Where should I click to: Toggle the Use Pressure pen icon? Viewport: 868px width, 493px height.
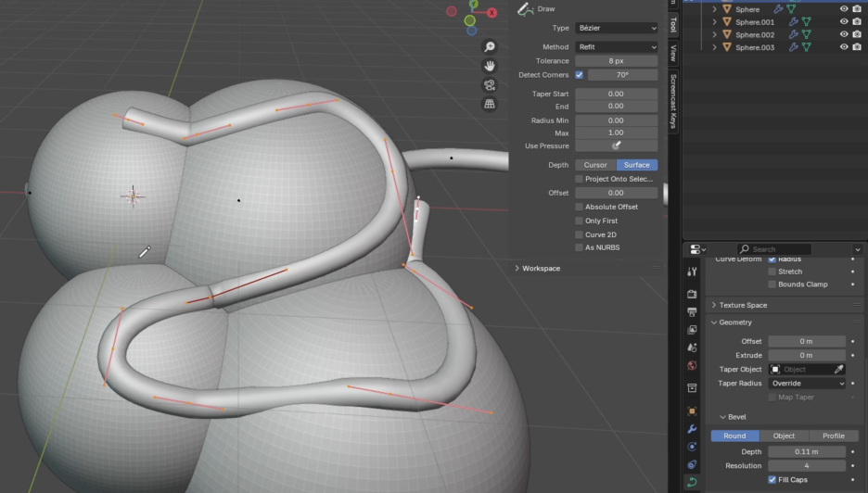coord(616,145)
